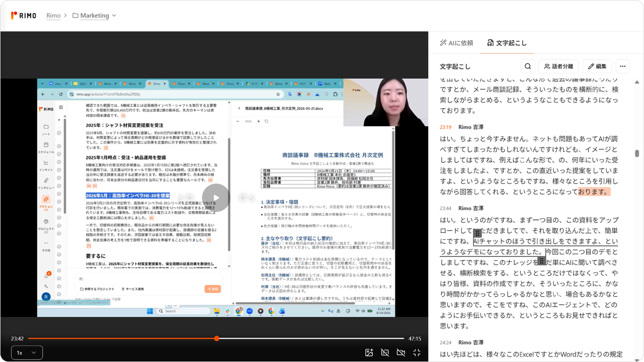Toggle captions off icon in player
This screenshot has width=644, height=362.
click(x=385, y=352)
